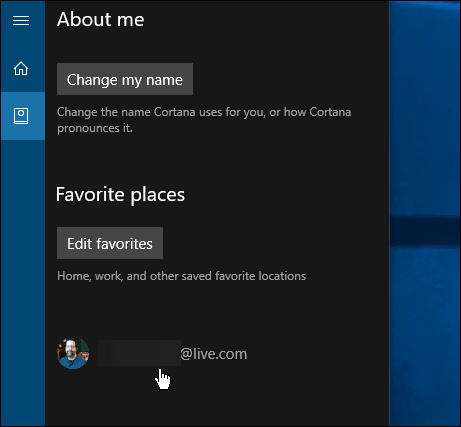Select the Notebook icon in sidebar

point(21,116)
